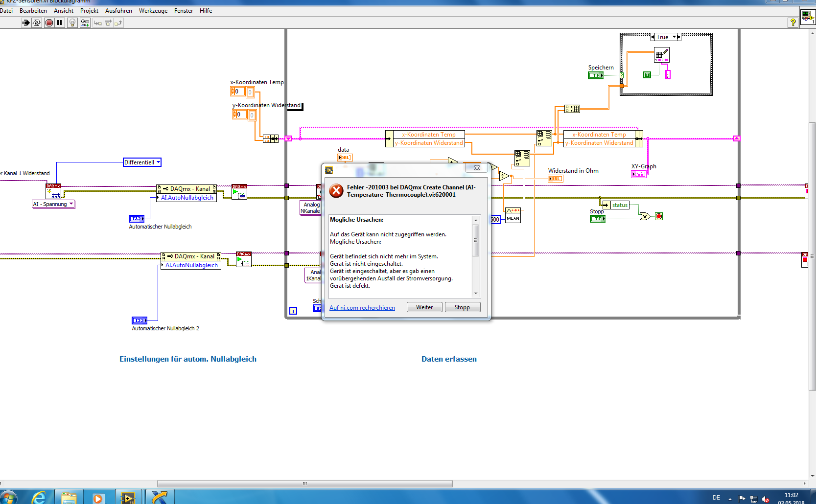Click the loop iteration terminal i
Viewport: 816px width, 504px height.
(x=293, y=311)
